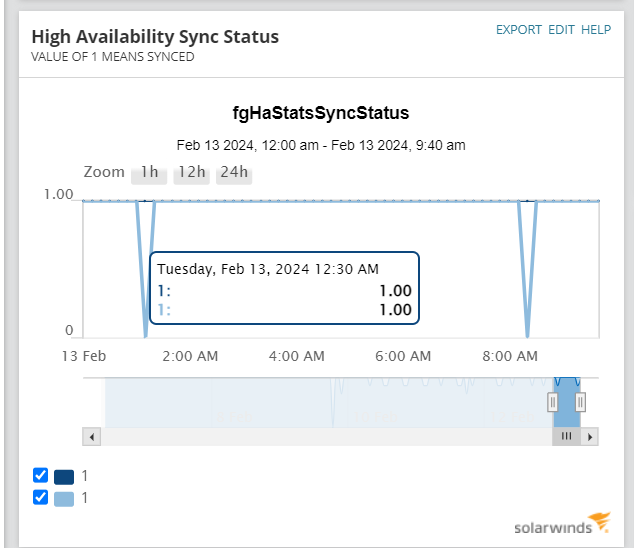Click the right navigator range handle
Viewport: 634px width, 548px height.
[580, 402]
